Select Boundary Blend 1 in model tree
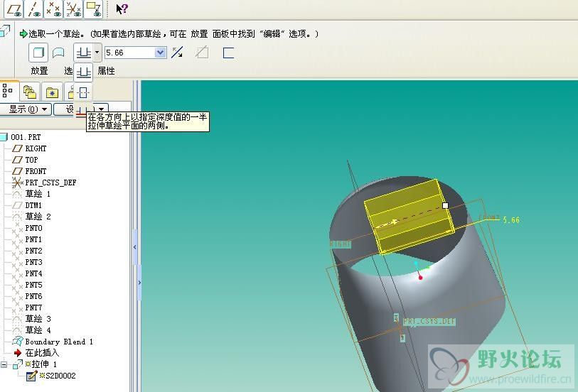 tap(59, 342)
